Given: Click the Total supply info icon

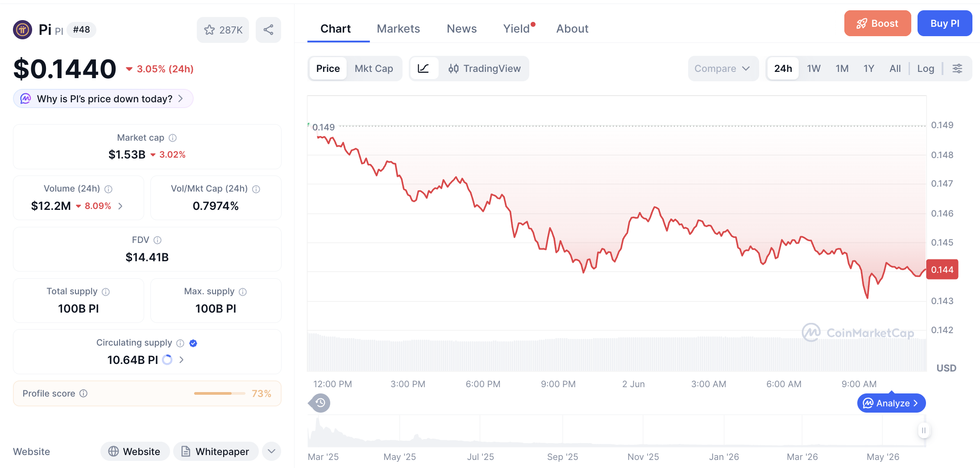Looking at the screenshot, I should click(106, 292).
